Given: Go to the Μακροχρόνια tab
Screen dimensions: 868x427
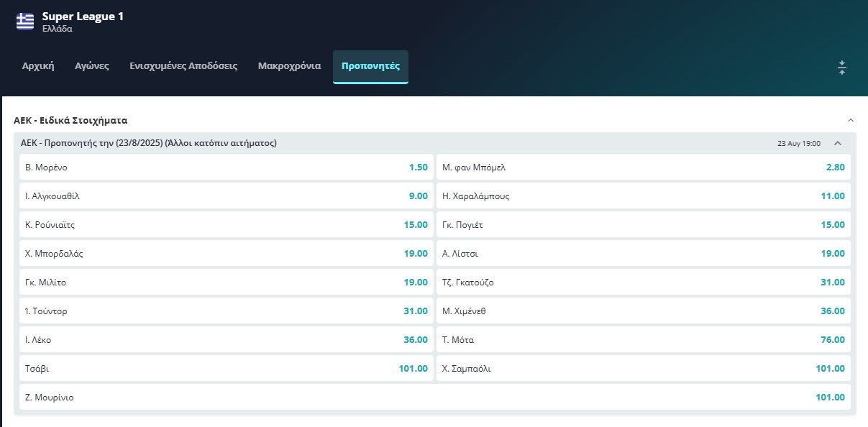Looking at the screenshot, I should pyautogui.click(x=289, y=66).
